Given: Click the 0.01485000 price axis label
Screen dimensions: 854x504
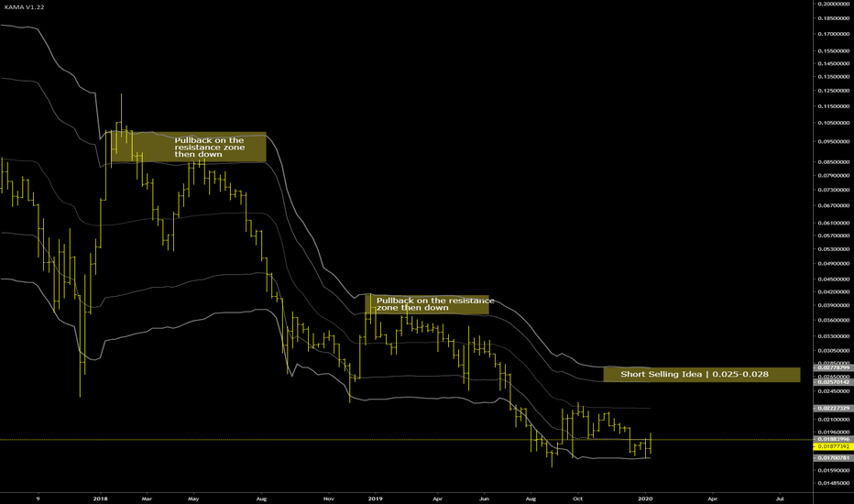Looking at the screenshot, I should pyautogui.click(x=833, y=483).
